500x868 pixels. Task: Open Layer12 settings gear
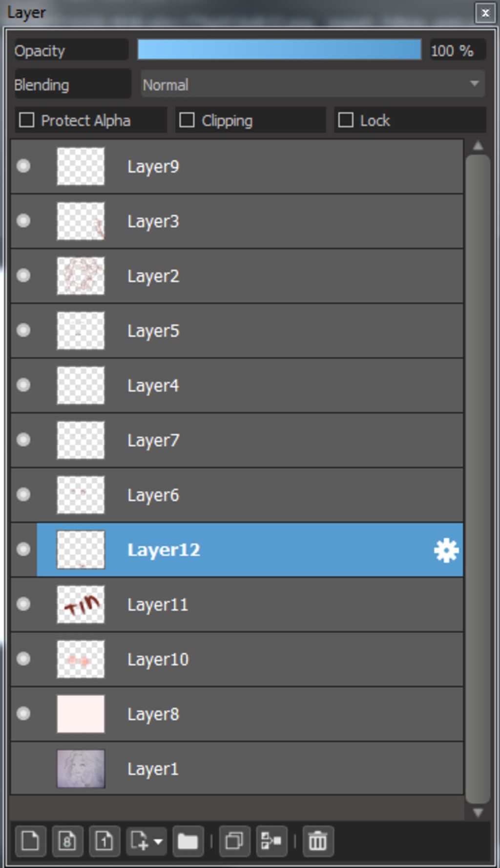click(446, 550)
